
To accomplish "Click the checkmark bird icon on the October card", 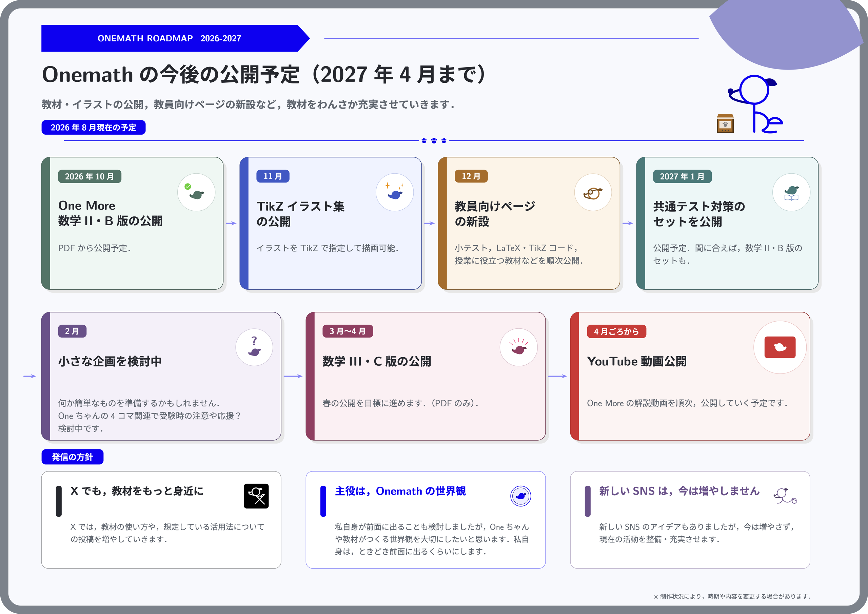I will point(196,192).
